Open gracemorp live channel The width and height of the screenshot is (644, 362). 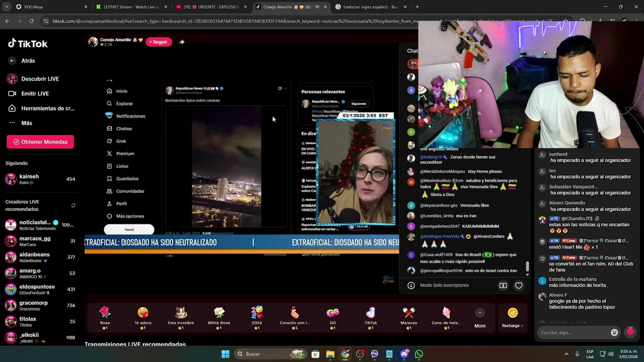coord(40,305)
